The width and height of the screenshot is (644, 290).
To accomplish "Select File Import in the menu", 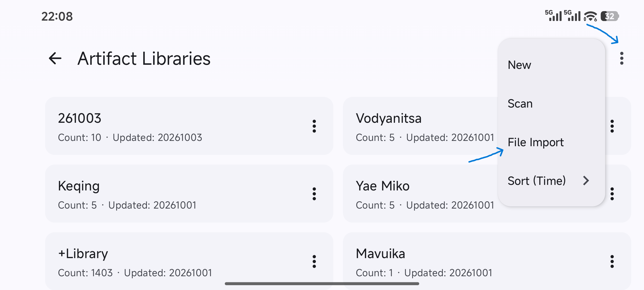I will [551, 142].
